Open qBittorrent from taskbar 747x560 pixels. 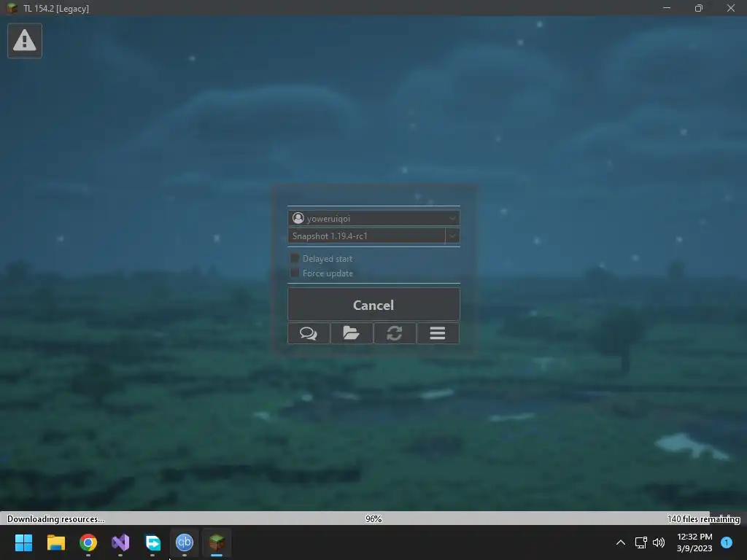[185, 542]
